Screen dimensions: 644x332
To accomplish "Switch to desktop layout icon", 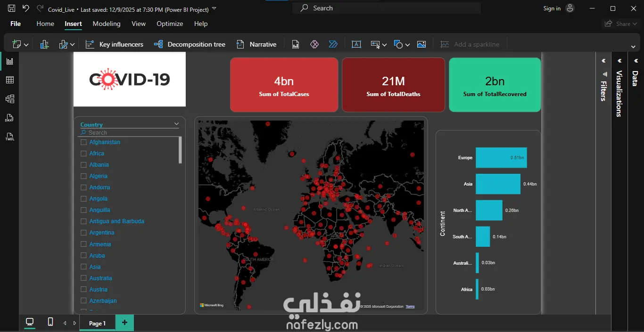I will click(x=30, y=322).
